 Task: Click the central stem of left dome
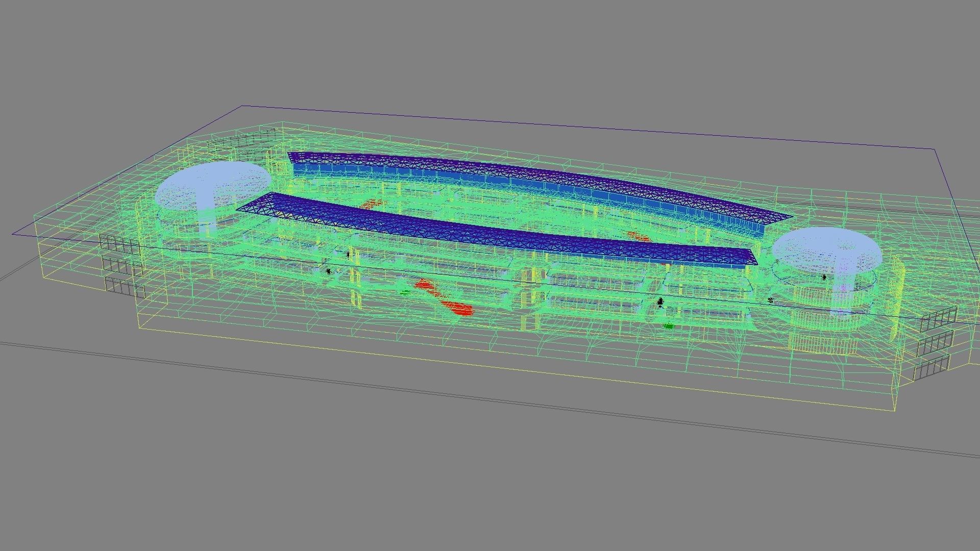206,209
